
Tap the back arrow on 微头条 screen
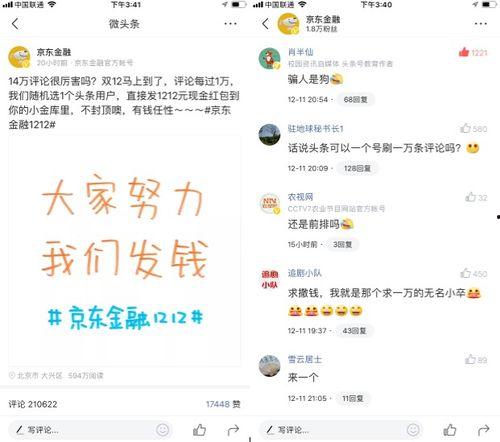pyautogui.click(x=15, y=24)
